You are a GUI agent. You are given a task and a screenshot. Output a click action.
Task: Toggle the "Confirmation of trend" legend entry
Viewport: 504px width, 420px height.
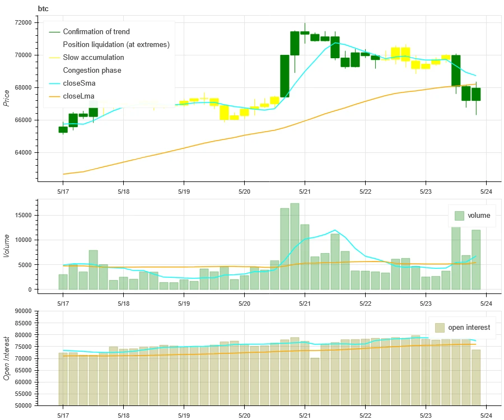pos(96,32)
